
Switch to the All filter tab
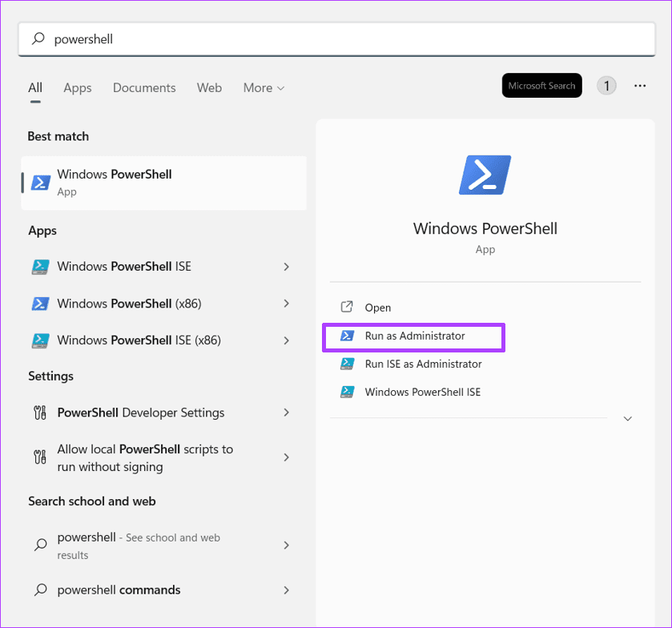pos(35,88)
